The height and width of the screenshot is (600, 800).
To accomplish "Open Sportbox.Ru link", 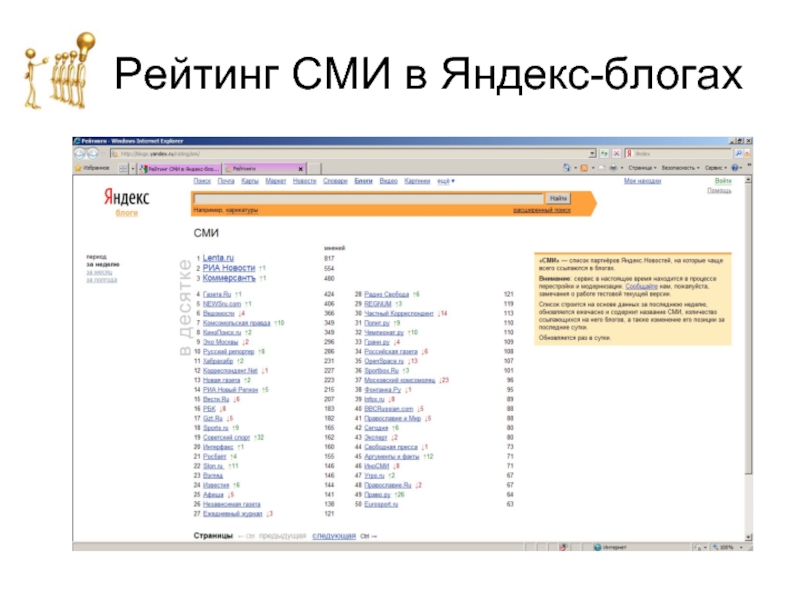I will [381, 370].
